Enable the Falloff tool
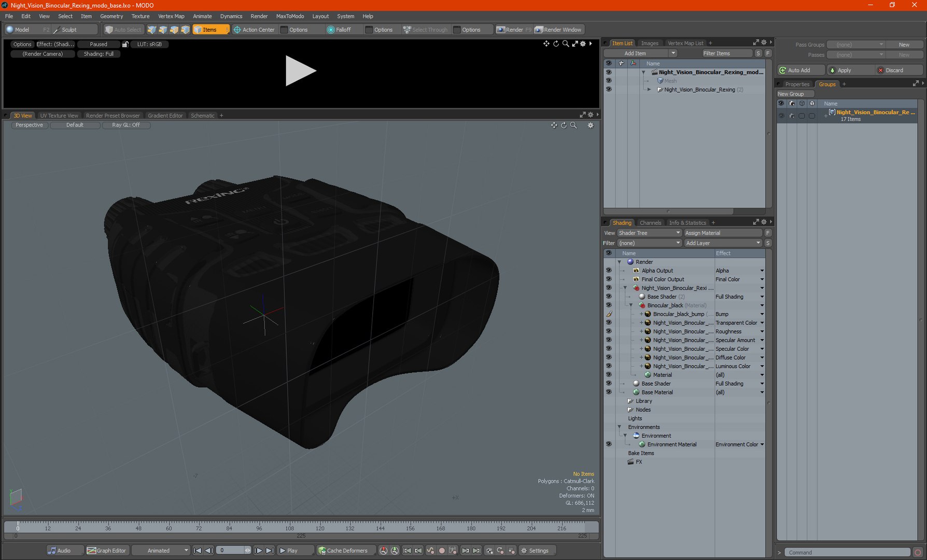927x560 pixels. pyautogui.click(x=340, y=30)
